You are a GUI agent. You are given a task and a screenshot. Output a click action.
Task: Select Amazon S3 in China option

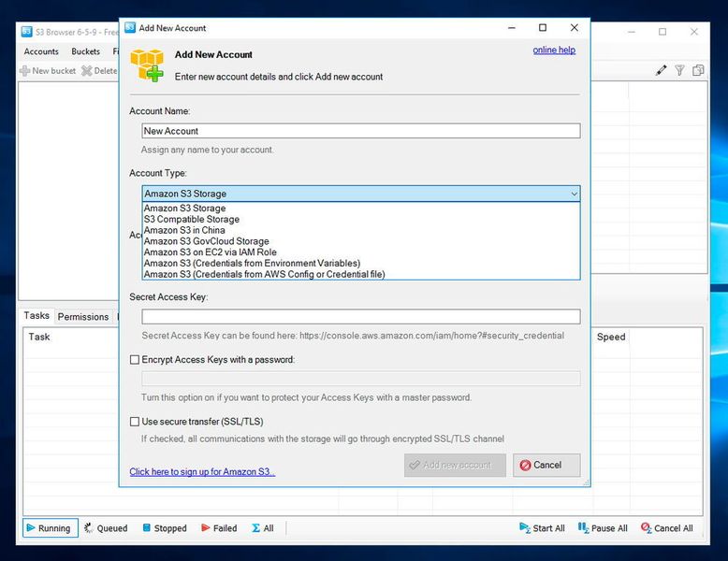(361, 230)
